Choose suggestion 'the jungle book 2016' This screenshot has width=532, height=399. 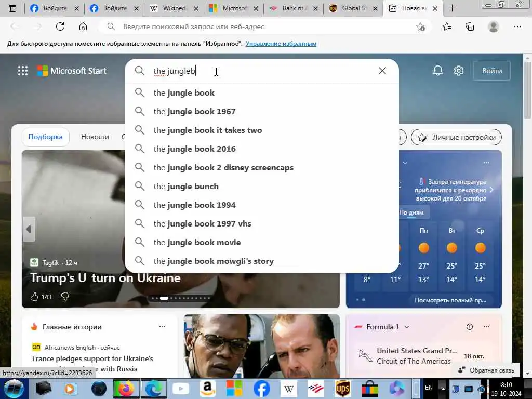262,149
